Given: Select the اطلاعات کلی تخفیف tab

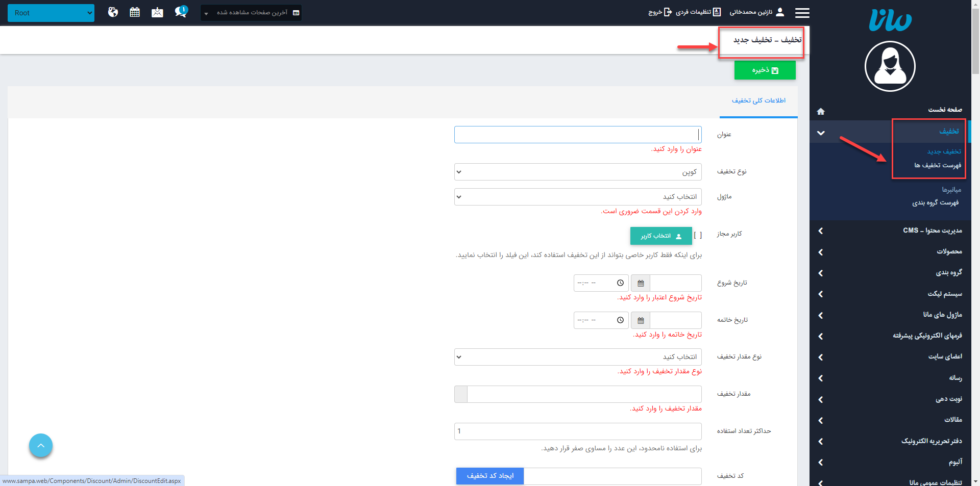Looking at the screenshot, I should pos(759,101).
